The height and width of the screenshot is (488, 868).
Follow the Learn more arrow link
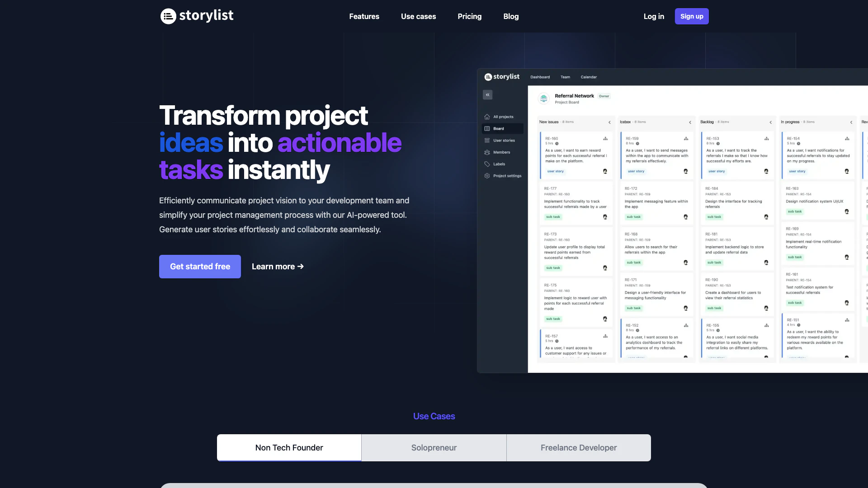[278, 267]
